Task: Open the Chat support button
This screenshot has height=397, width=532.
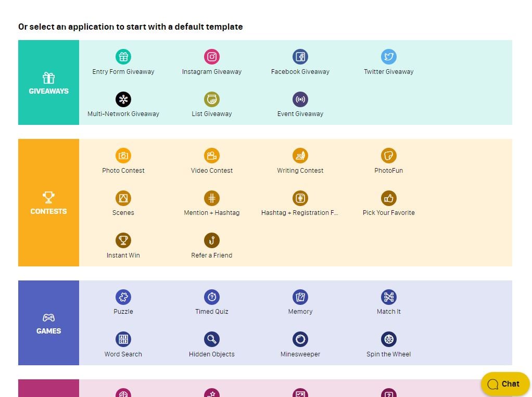Action: click(x=504, y=384)
